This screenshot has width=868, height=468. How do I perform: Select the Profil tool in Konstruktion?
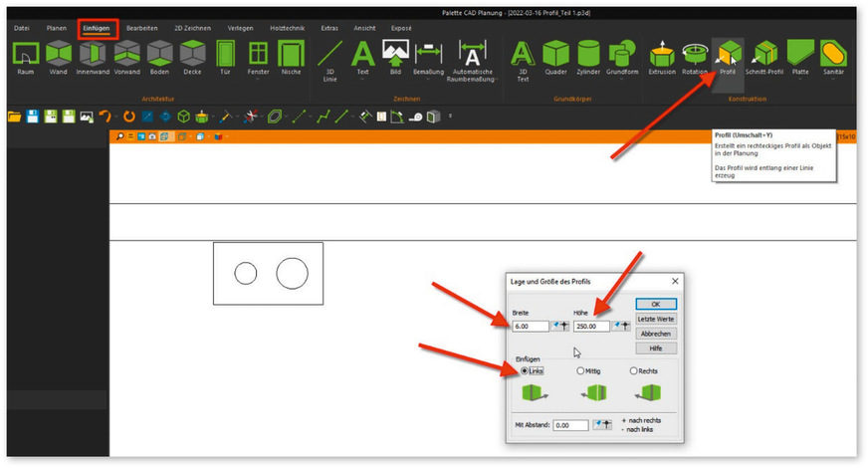728,58
